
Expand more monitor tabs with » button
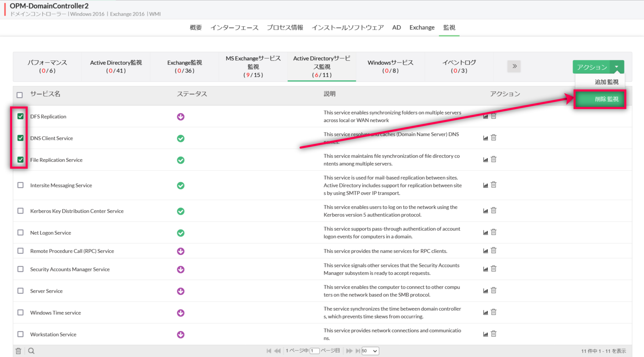click(514, 66)
